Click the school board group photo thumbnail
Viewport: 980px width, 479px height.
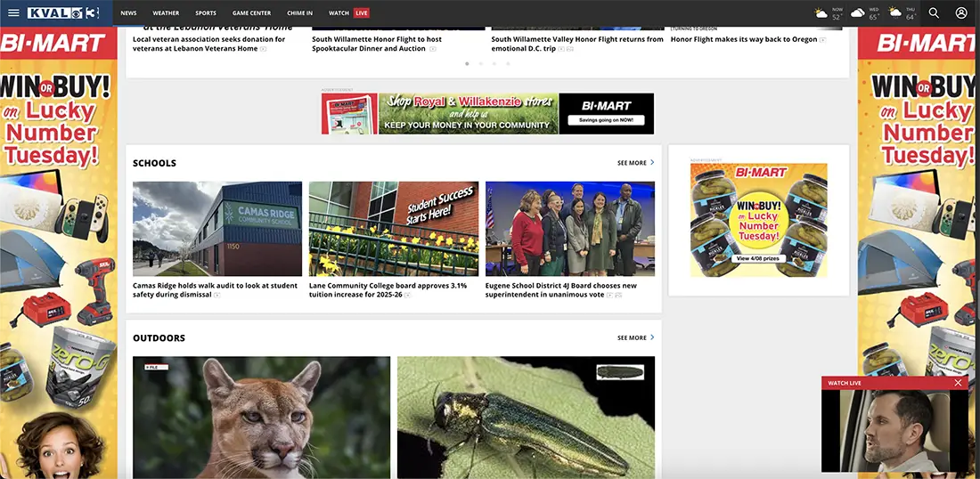coord(570,229)
